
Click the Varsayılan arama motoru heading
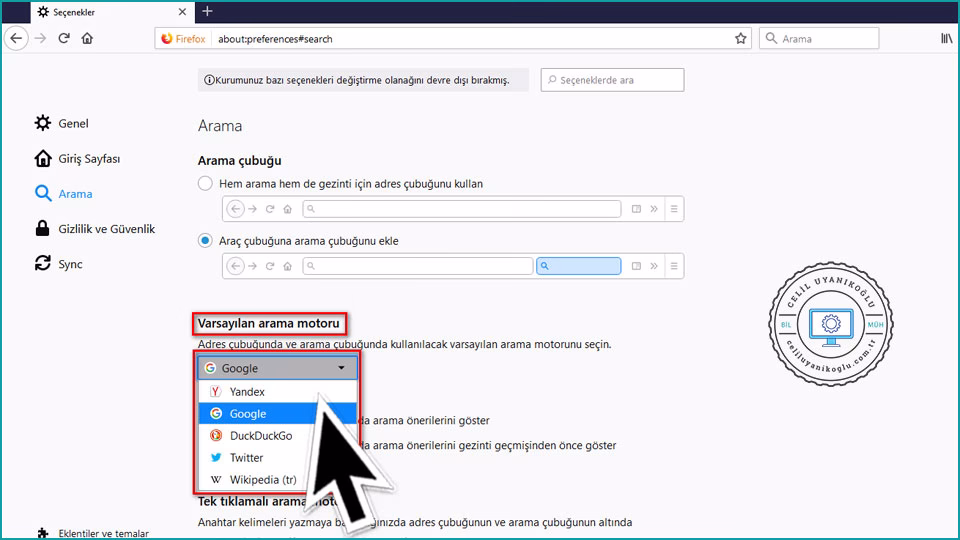[268, 323]
